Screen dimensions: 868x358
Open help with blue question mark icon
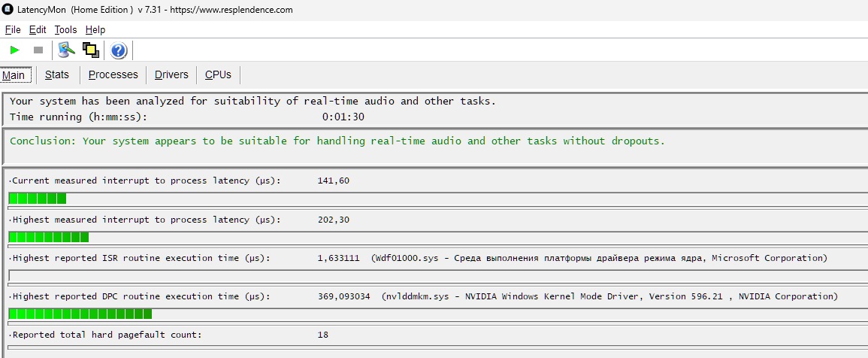[x=119, y=50]
